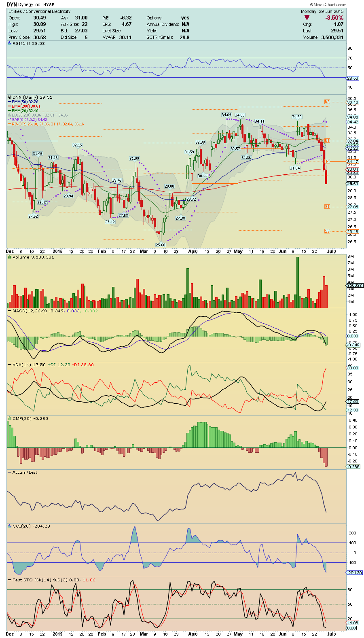The height and width of the screenshot is (638, 364).
Task: Click the CMF(20) panel icon
Action: 10,418
